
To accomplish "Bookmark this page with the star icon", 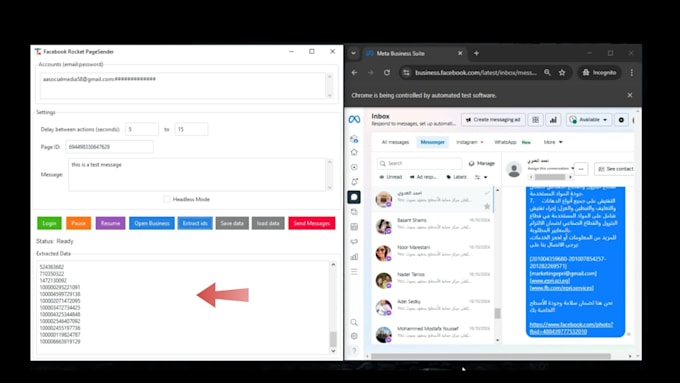I will coord(562,72).
